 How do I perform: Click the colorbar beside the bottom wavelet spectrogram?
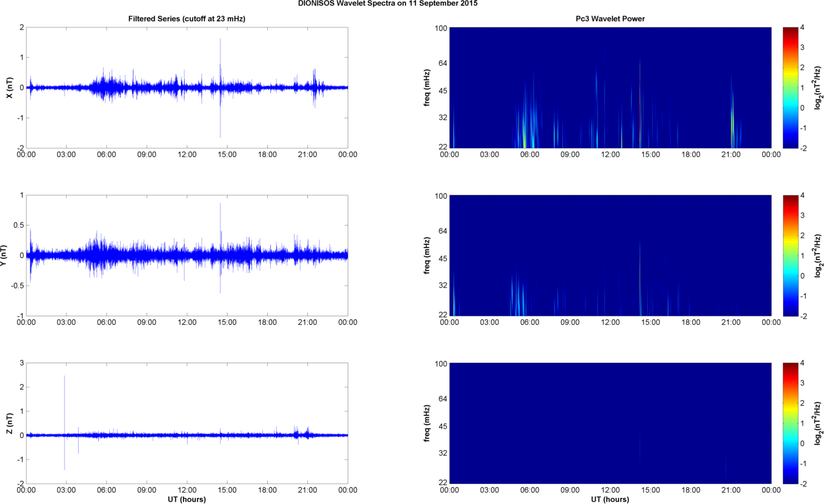tap(790, 424)
